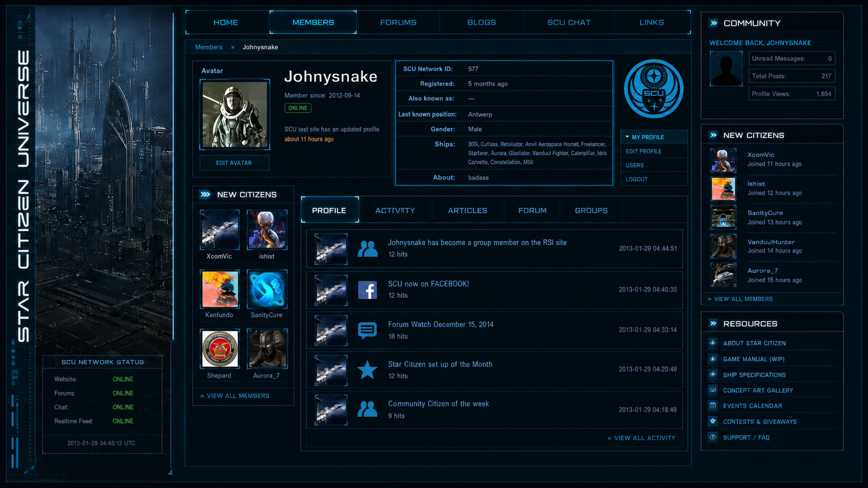Click chat bubble icon beside Forum Watch
Screen dimensions: 868x488
pyautogui.click(x=367, y=330)
